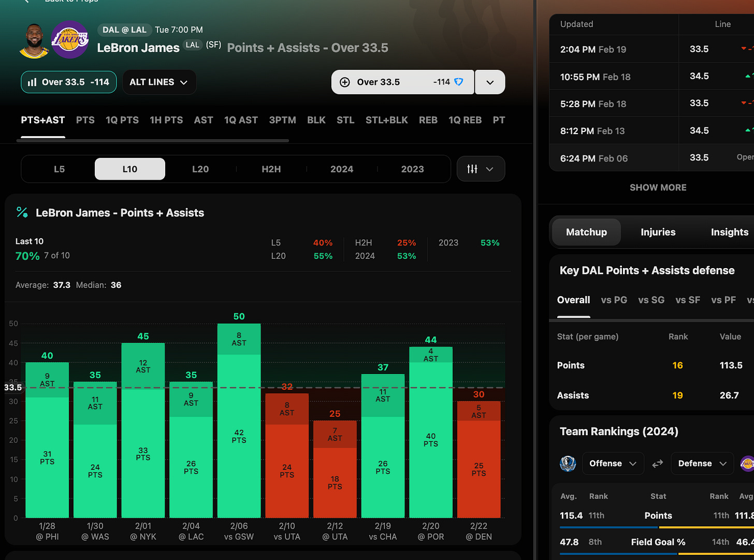754x560 pixels.
Task: Click the Last 10 hit rate 70%
Action: [x=27, y=256]
